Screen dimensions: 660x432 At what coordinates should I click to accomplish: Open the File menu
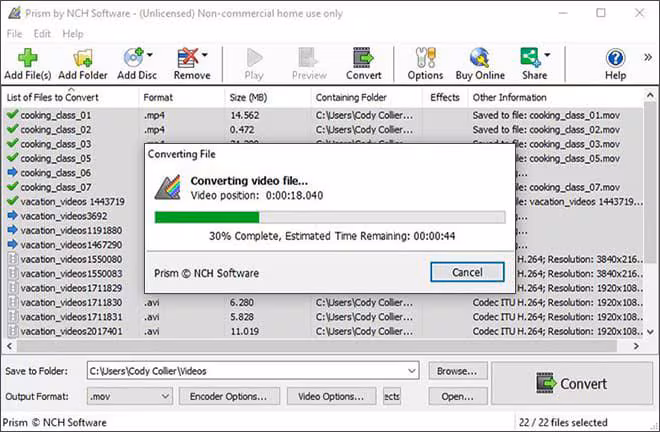(14, 34)
